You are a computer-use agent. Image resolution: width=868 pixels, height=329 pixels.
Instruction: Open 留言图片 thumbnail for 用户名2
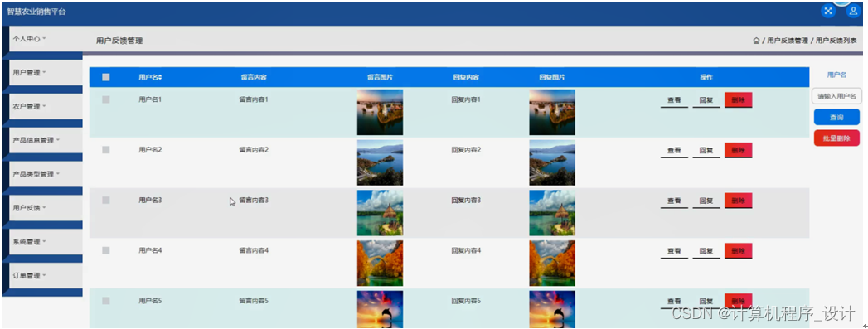[x=380, y=162]
